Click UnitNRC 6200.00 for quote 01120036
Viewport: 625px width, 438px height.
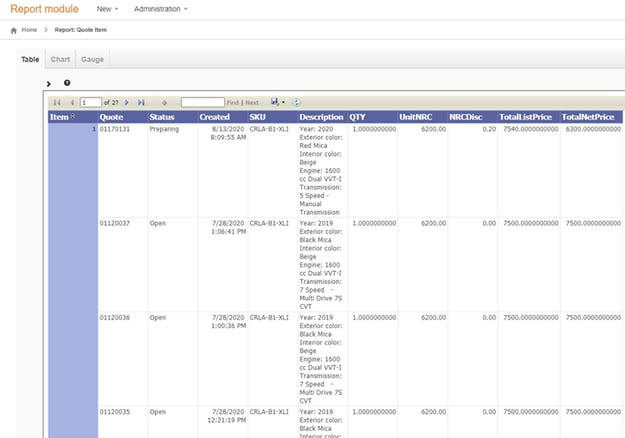(x=433, y=318)
